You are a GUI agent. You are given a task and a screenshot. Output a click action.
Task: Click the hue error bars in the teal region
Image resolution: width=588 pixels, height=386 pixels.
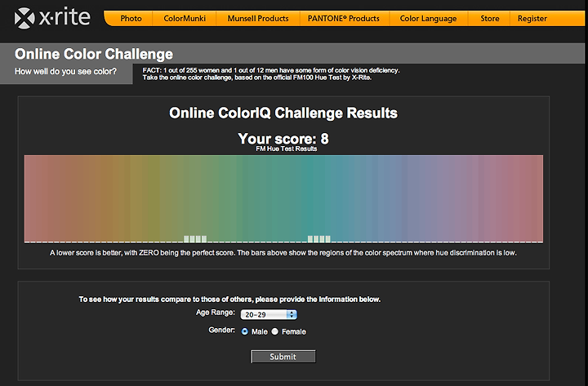(x=319, y=239)
